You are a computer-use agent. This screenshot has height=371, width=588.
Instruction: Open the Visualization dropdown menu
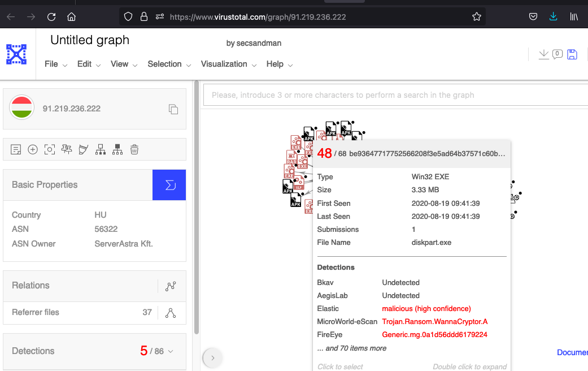(x=229, y=64)
